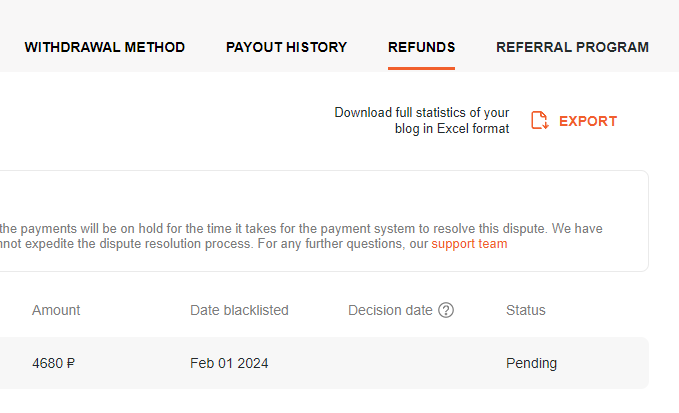Follow the support team link
679x413 pixels.
469,244
